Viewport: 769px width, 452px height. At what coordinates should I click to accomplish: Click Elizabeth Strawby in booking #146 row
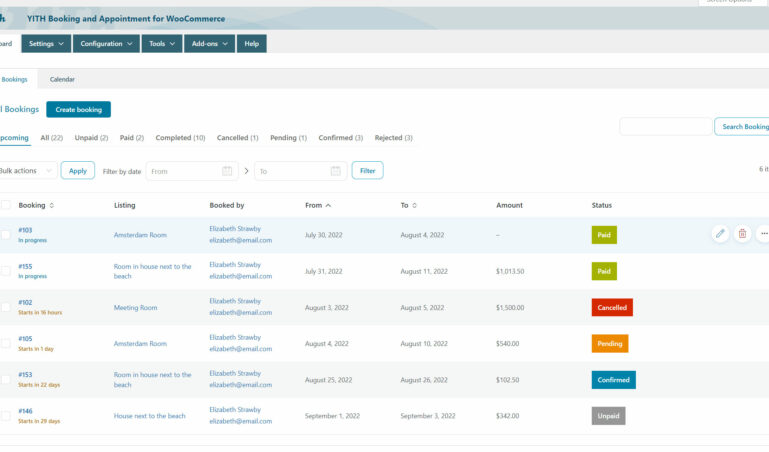[x=235, y=409]
